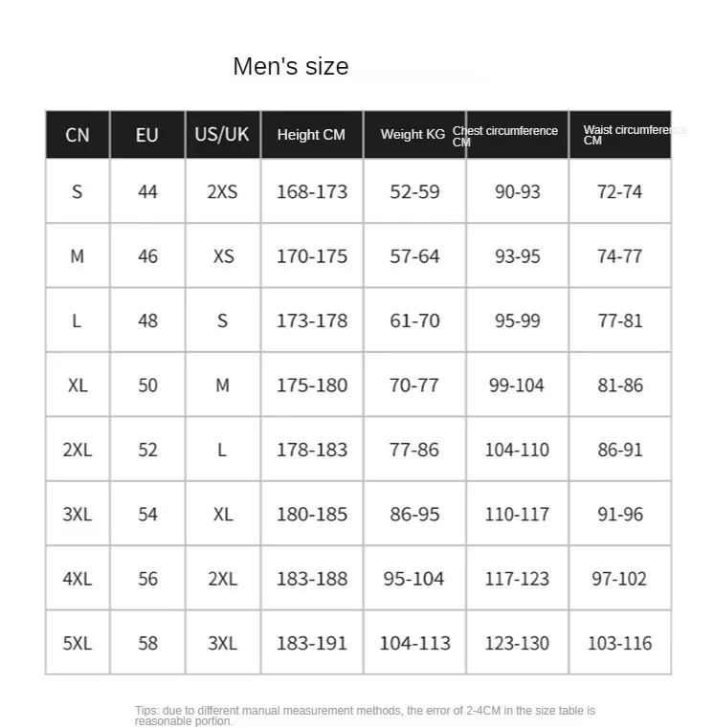Click the "Men's size" title
The height and width of the screenshot is (728, 714).
291,67
